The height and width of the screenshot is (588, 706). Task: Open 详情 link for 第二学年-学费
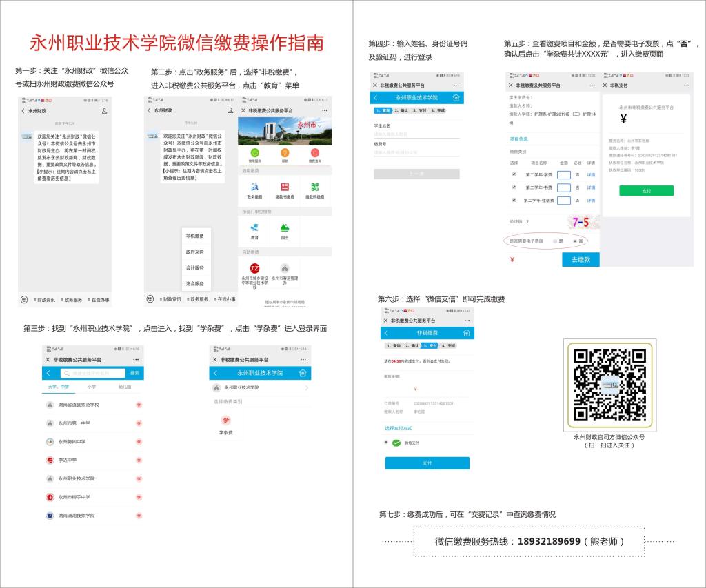pos(591,174)
